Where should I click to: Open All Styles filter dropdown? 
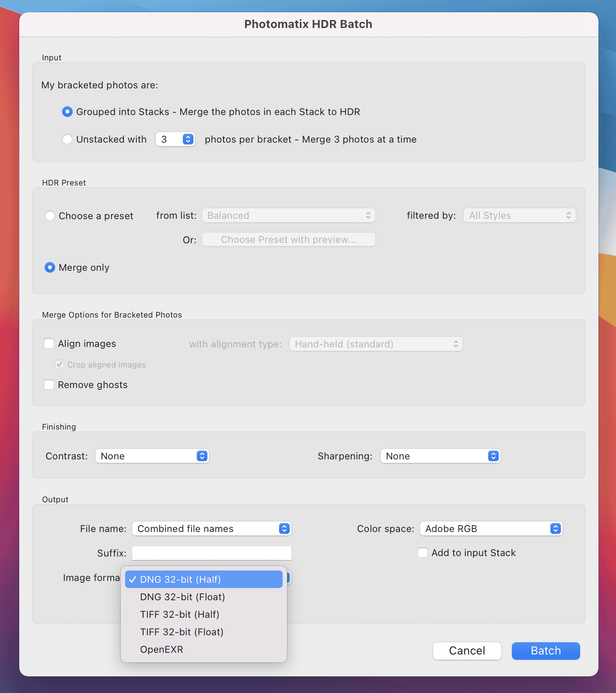520,216
